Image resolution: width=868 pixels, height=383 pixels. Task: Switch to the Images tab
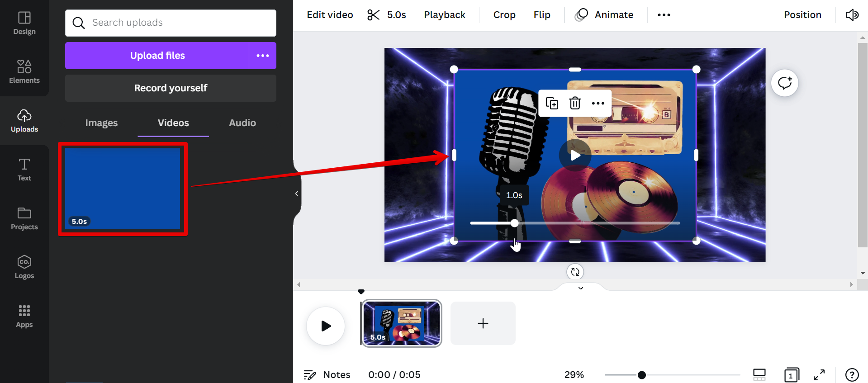tap(101, 123)
